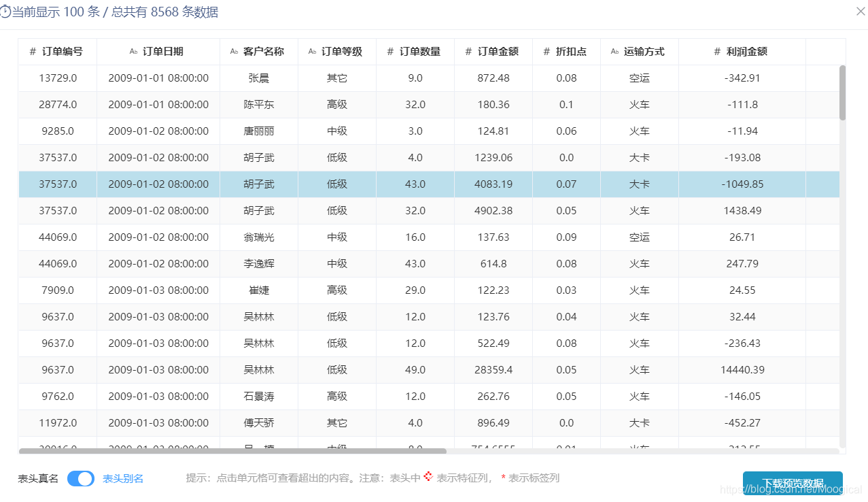Click profit cell 26.71
This screenshot has height=502, width=868.
742,237
